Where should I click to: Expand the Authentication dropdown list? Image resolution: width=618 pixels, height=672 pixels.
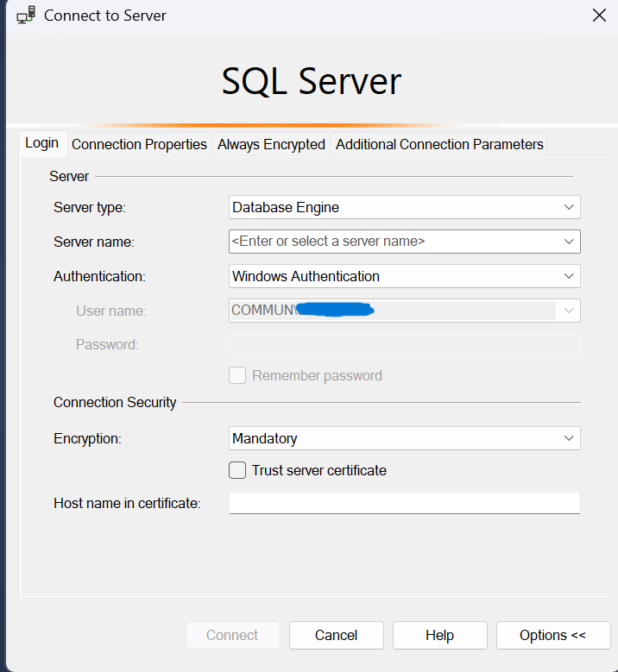568,276
